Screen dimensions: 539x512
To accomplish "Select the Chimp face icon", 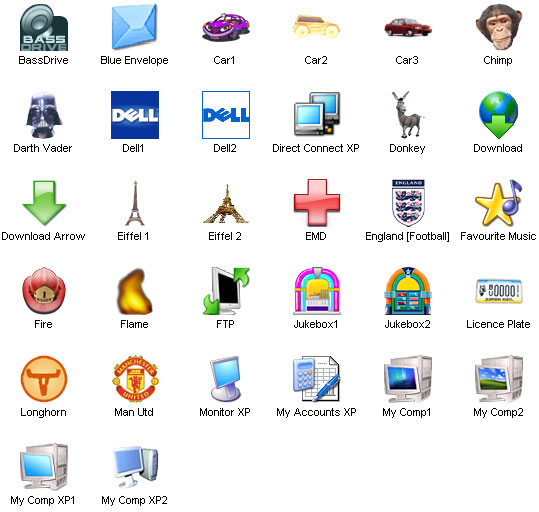I will (498, 27).
